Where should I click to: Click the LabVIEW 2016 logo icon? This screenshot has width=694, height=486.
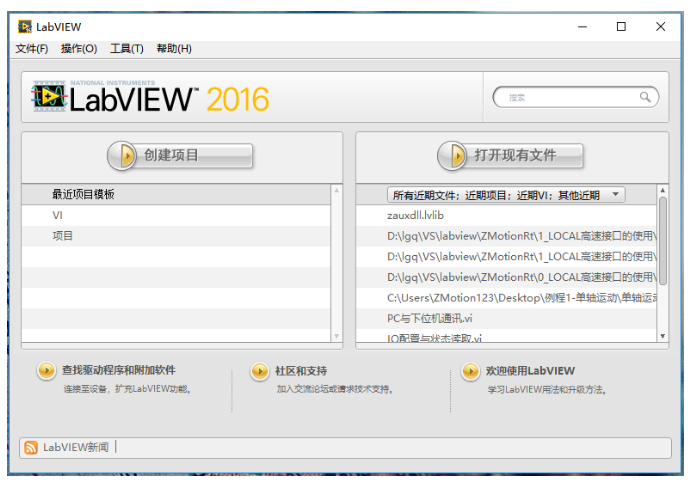point(49,96)
